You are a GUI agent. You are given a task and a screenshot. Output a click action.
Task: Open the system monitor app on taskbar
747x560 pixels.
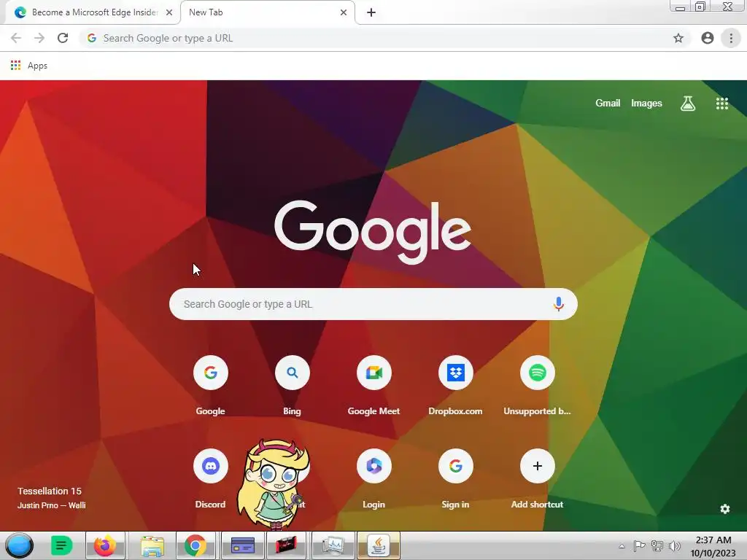coord(333,545)
